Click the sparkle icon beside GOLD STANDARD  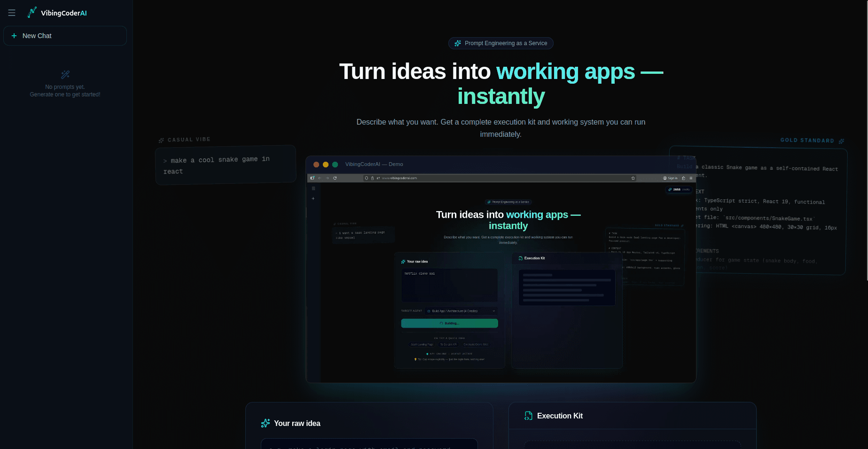coord(841,141)
